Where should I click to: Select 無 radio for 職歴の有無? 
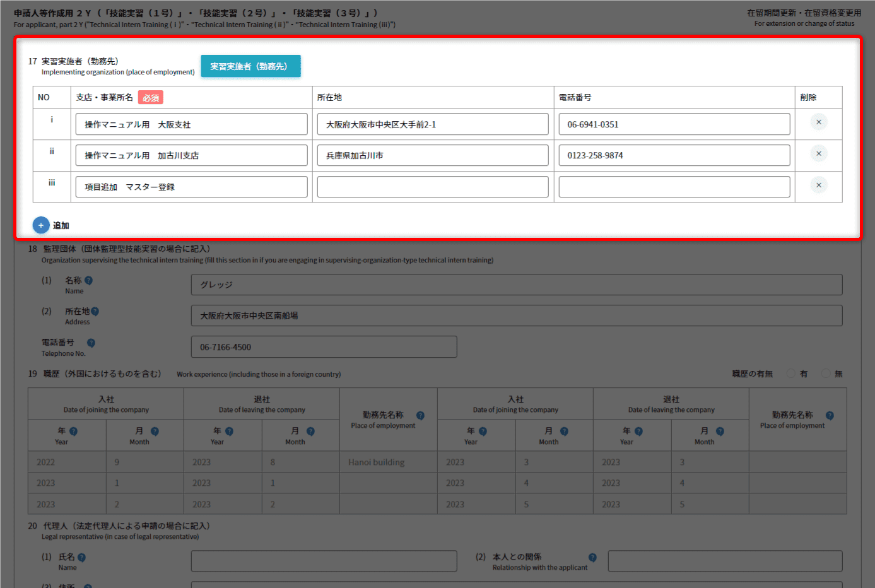(x=825, y=374)
